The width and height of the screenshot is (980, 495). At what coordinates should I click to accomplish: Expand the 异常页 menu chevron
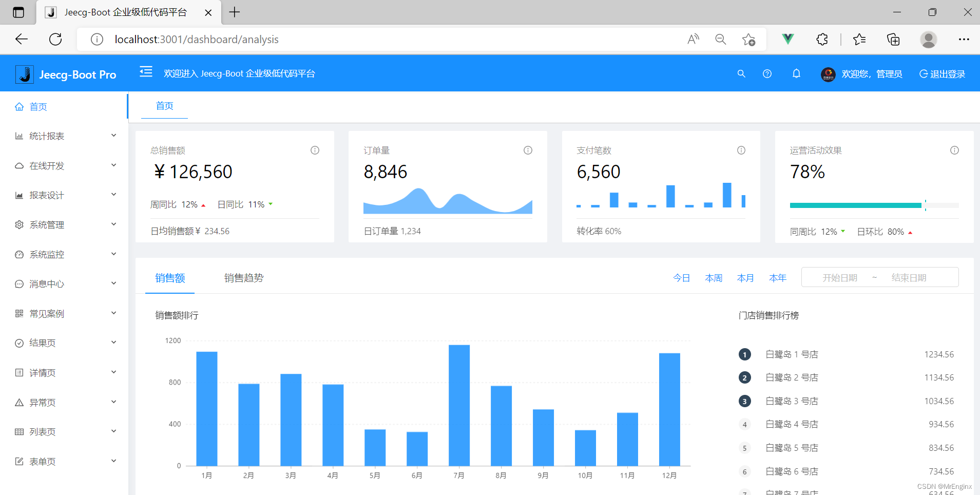click(113, 402)
